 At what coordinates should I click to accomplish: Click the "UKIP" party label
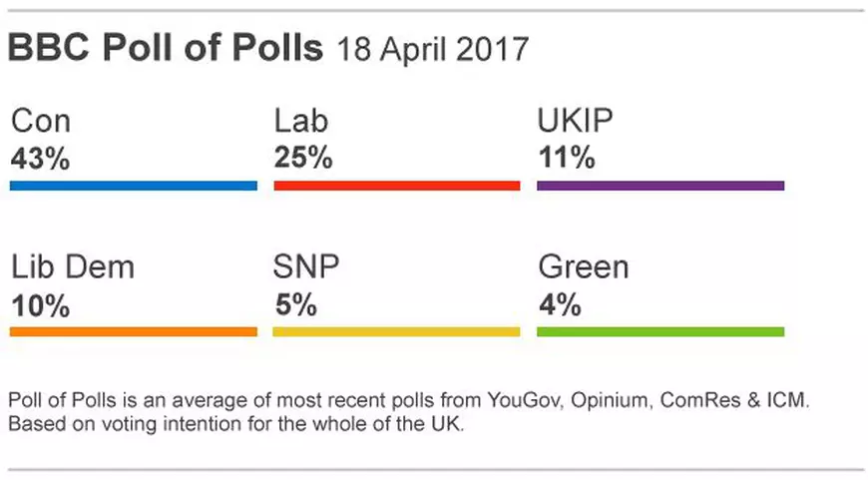(575, 122)
